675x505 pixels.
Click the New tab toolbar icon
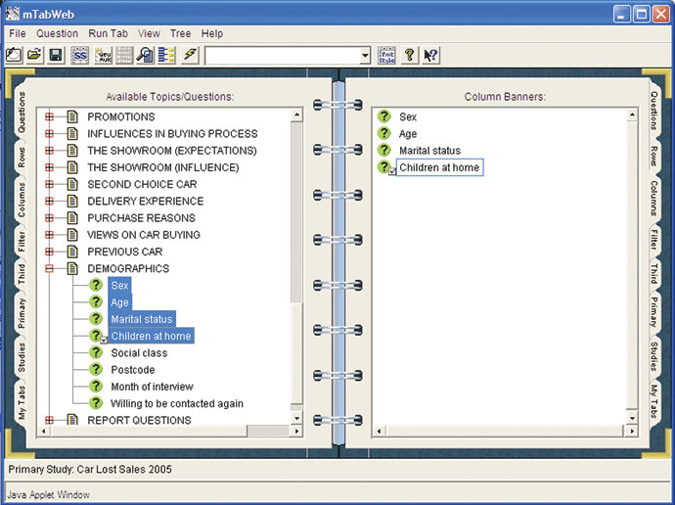(x=14, y=55)
